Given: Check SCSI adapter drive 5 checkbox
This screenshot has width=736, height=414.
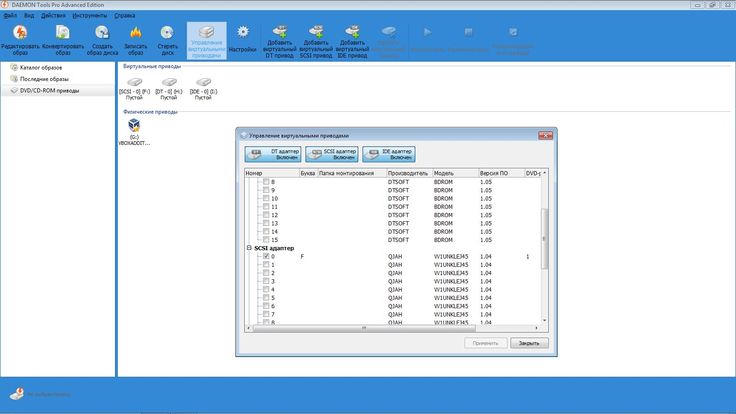Looking at the screenshot, I should click(266, 298).
